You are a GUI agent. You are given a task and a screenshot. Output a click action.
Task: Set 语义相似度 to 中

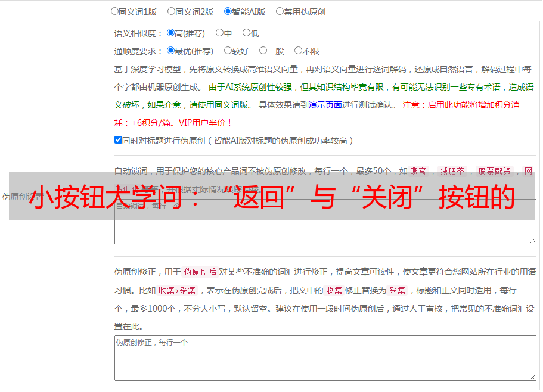(x=219, y=33)
